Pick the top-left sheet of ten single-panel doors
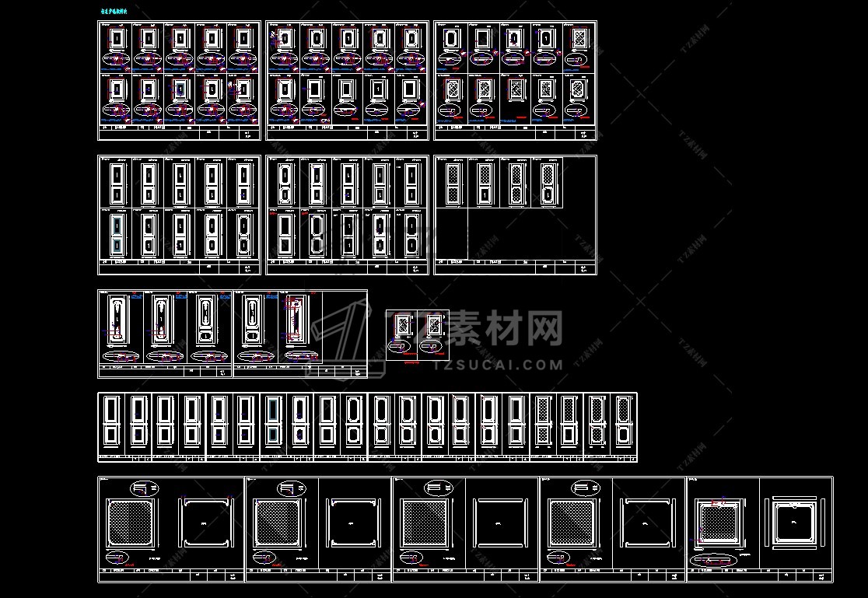The image size is (868, 598). (180, 80)
